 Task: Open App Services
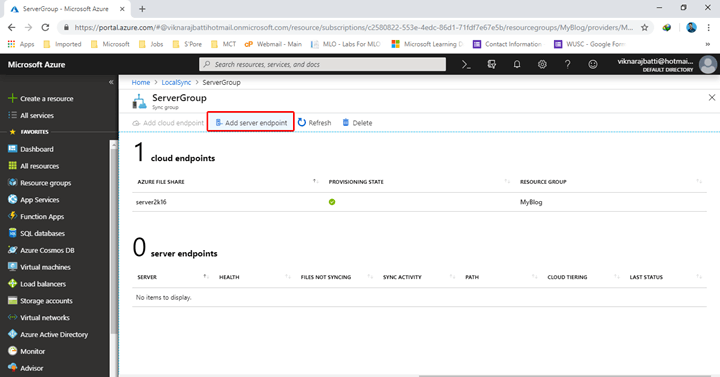click(x=34, y=200)
